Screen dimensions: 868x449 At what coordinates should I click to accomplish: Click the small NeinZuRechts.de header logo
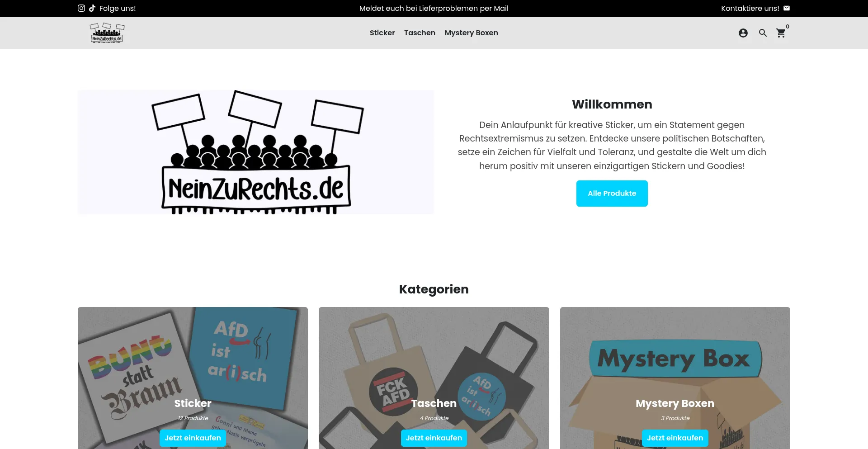coord(107,33)
